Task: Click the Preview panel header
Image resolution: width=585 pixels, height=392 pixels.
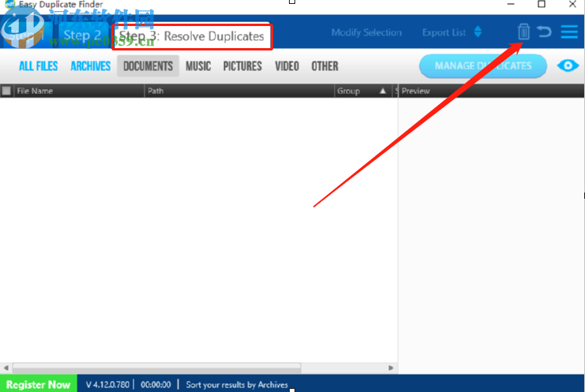Action: point(491,91)
